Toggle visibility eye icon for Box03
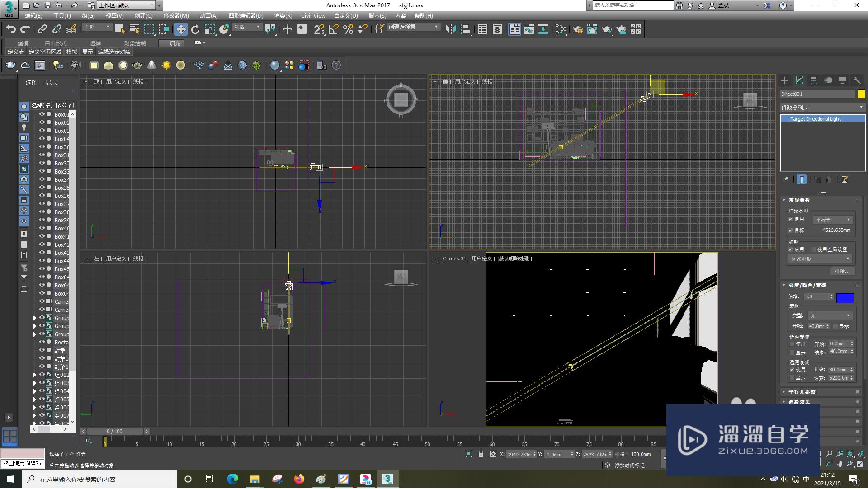Image resolution: width=868 pixels, height=489 pixels. point(41,131)
